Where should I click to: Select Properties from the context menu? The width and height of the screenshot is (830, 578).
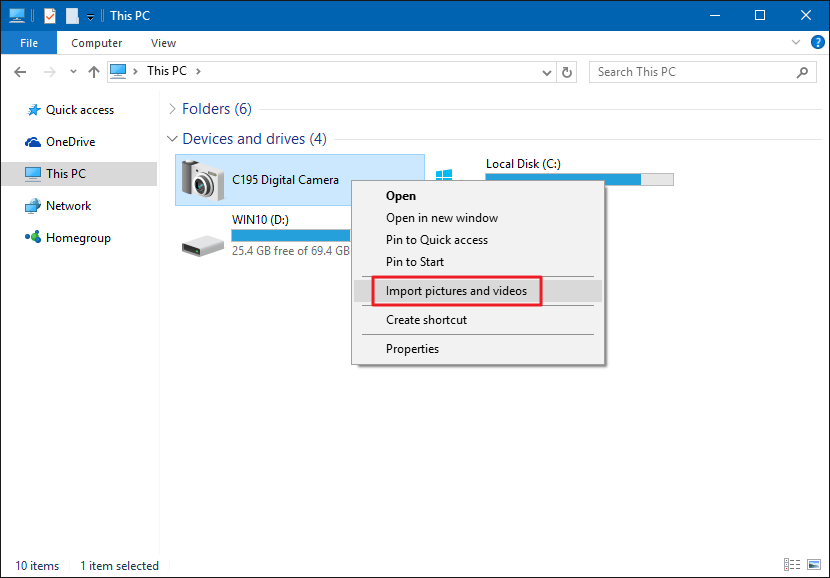pos(412,349)
